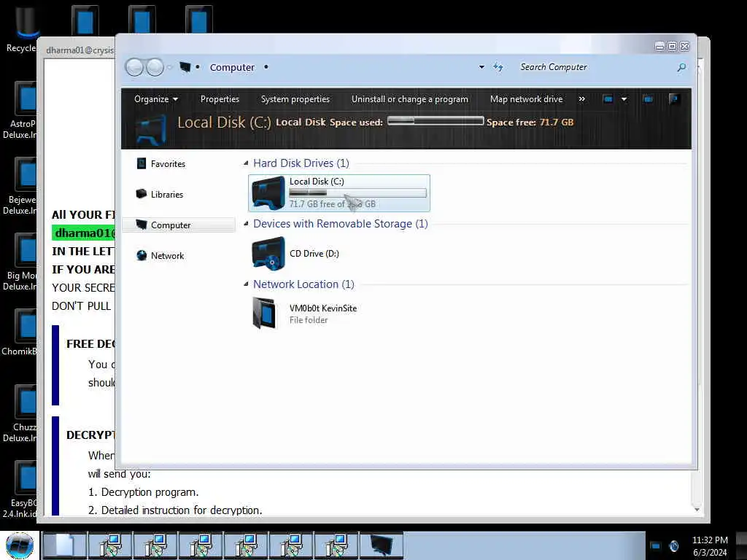Screen dimensions: 747x560
Task: Click the Libraries icon in the sidebar
Action: [x=142, y=194]
